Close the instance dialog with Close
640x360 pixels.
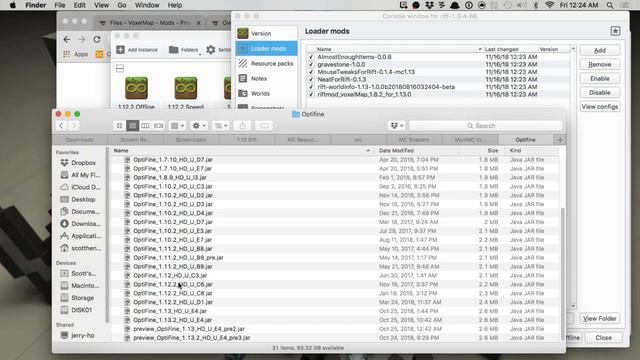tap(603, 338)
